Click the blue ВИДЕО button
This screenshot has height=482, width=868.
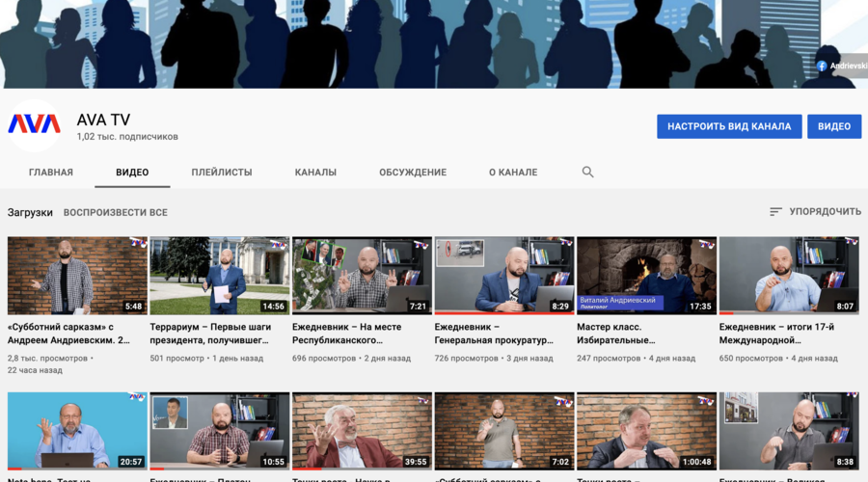834,126
